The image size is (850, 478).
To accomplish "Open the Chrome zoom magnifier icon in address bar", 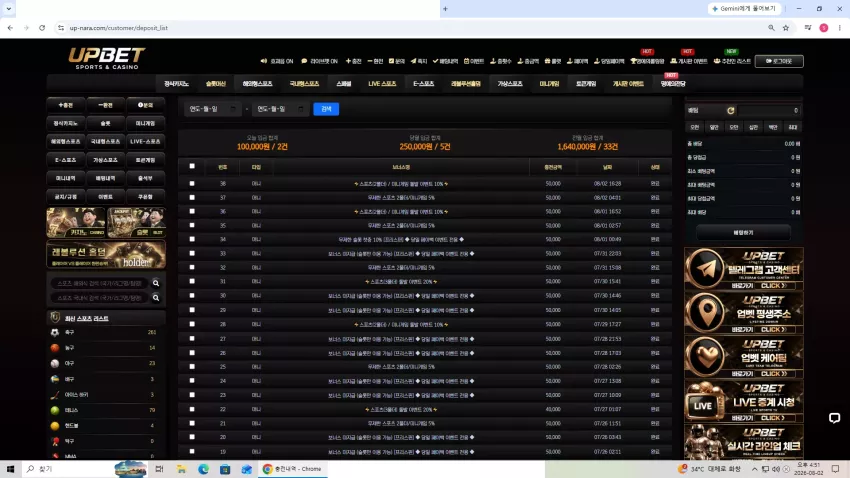I will (x=771, y=28).
